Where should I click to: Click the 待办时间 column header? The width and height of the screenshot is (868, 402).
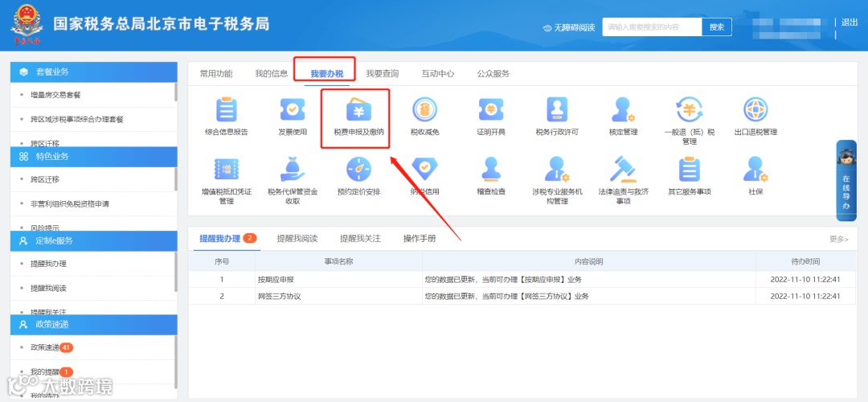805,261
